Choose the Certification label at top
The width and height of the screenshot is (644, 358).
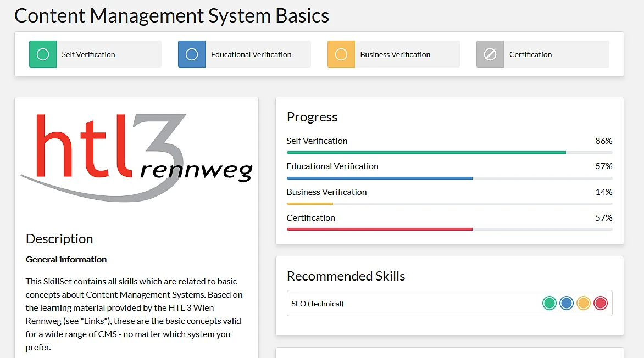tap(530, 54)
